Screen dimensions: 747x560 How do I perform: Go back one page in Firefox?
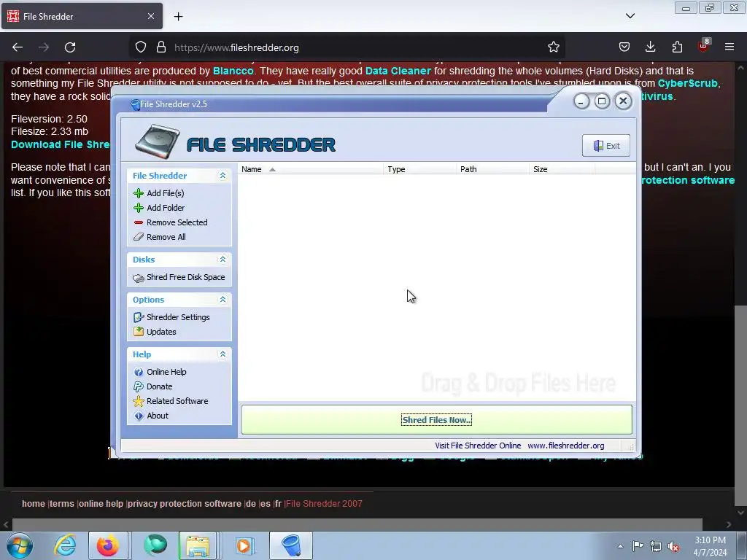click(x=18, y=47)
